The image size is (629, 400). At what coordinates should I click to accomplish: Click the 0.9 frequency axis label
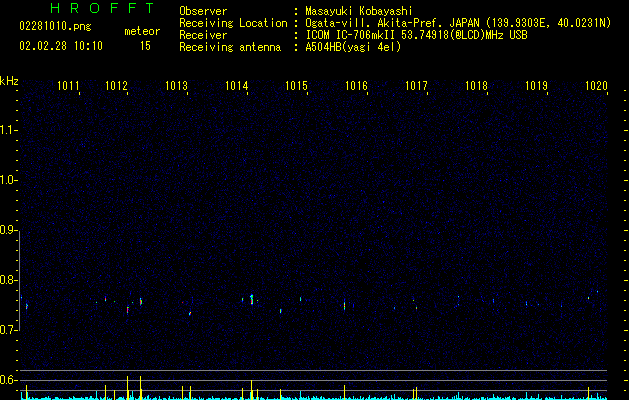(x=9, y=230)
